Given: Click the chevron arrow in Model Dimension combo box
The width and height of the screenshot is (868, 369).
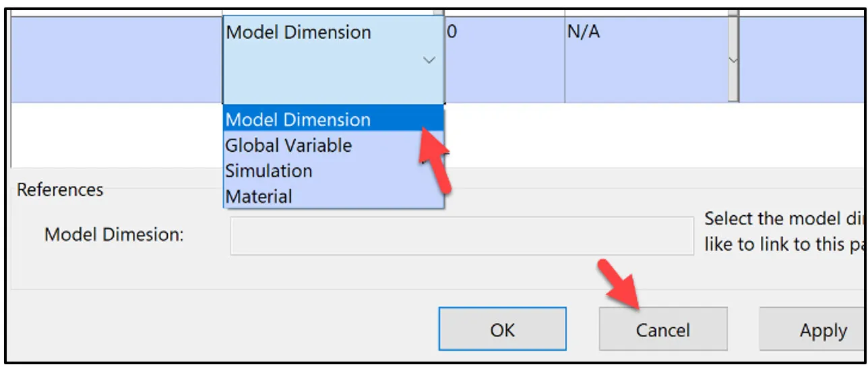Looking at the screenshot, I should coord(429,61).
